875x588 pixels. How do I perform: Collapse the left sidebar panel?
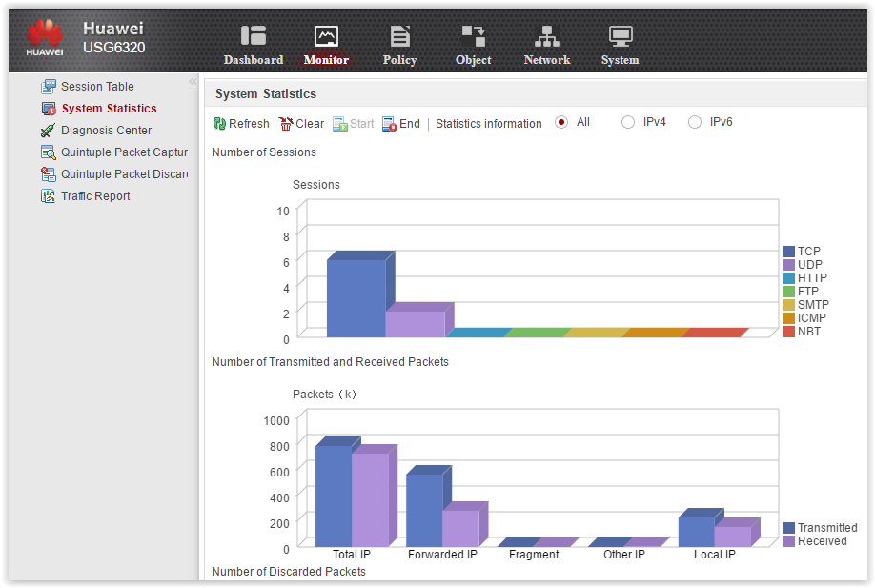tap(193, 81)
